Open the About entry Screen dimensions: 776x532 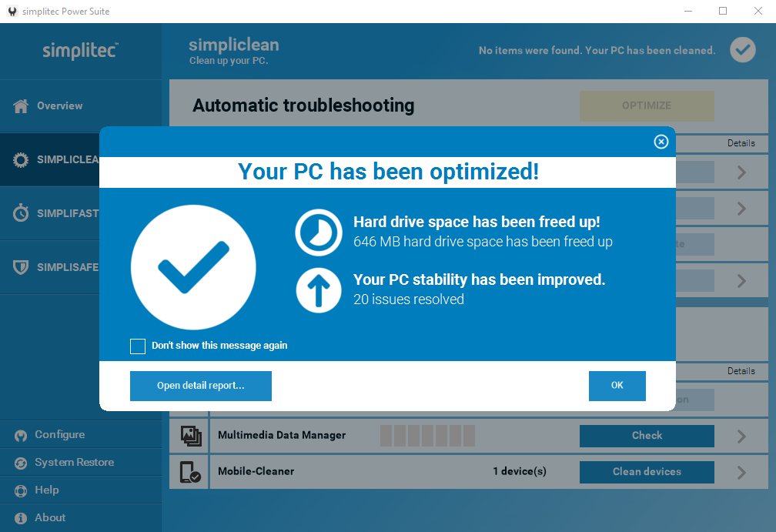(x=81, y=517)
